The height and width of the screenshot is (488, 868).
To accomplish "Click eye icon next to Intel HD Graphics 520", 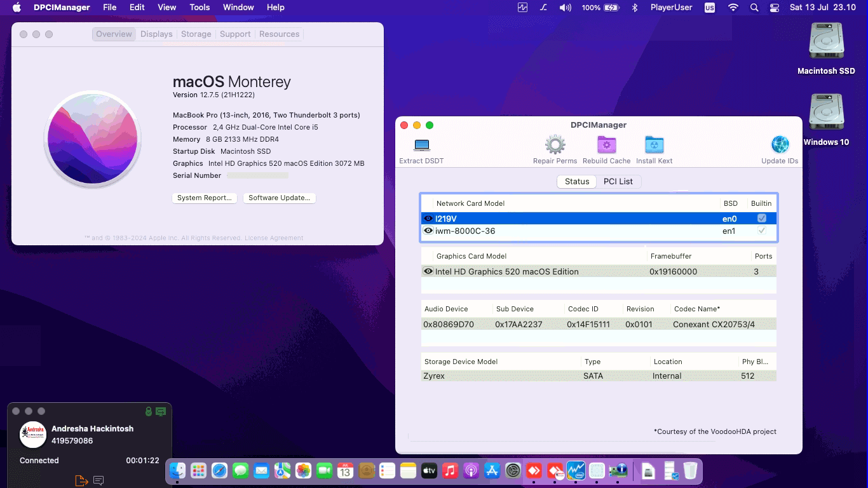I will [x=428, y=271].
